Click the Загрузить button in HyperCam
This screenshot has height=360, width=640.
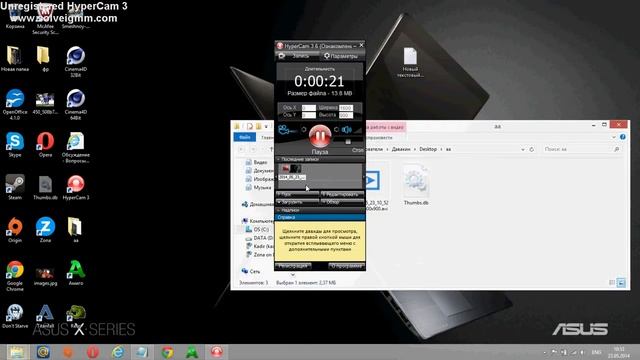297,202
